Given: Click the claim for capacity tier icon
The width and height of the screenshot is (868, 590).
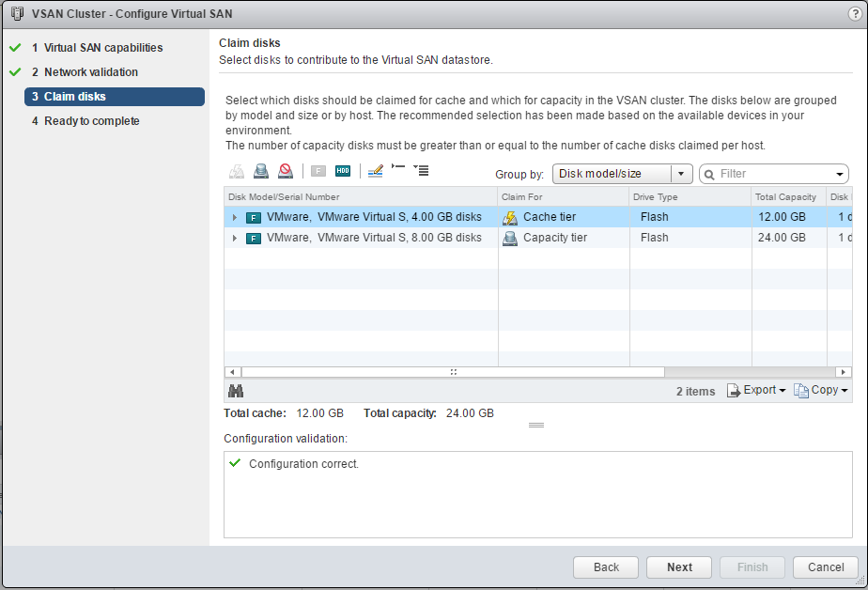Looking at the screenshot, I should (x=261, y=172).
